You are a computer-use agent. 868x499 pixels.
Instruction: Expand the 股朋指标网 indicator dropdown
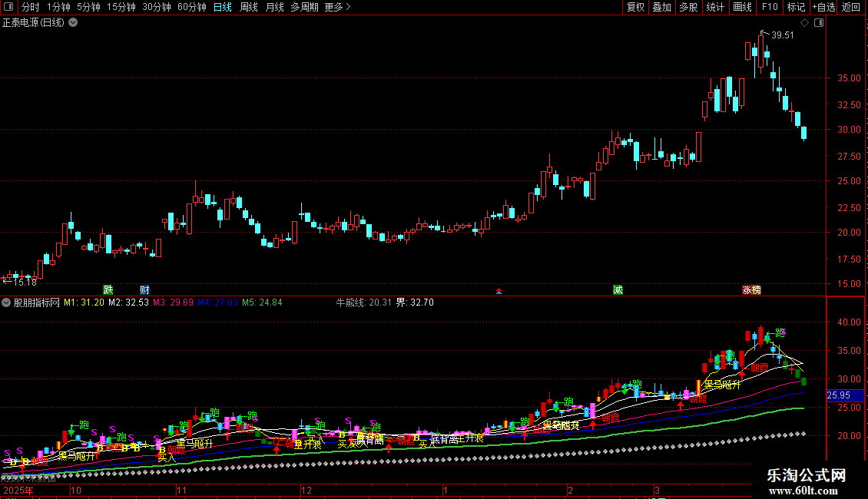7,302
